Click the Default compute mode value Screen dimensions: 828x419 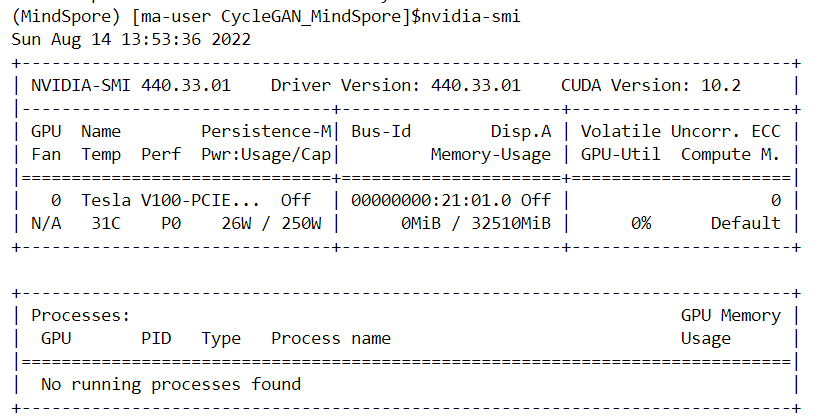pyautogui.click(x=745, y=223)
